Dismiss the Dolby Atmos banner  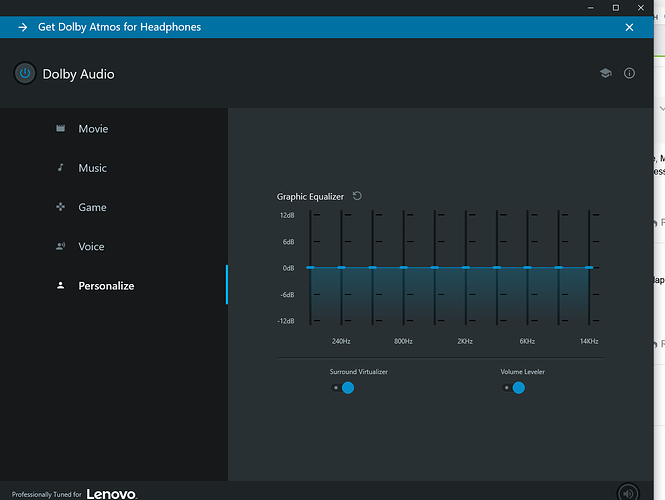pos(629,27)
